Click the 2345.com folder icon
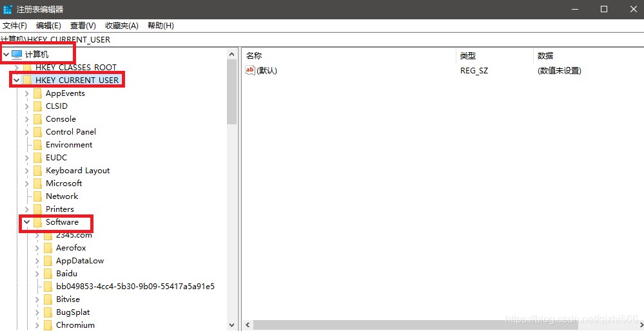Image resolution: width=644 pixels, height=331 pixels. (x=48, y=235)
